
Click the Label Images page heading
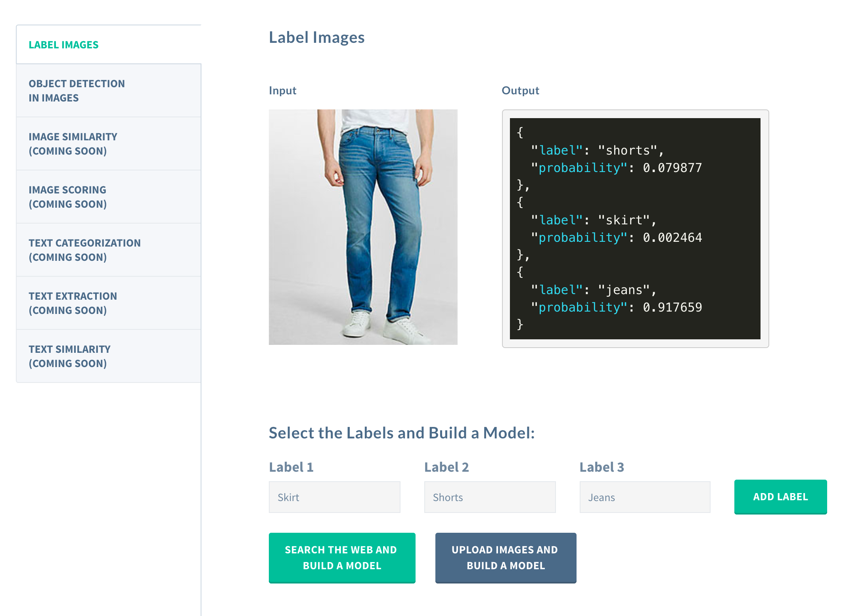pyautogui.click(x=316, y=38)
